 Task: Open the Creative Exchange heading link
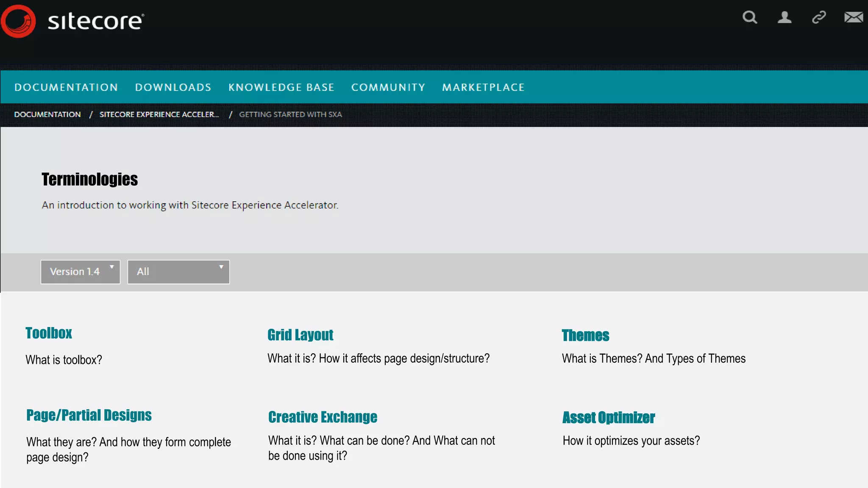pyautogui.click(x=323, y=417)
